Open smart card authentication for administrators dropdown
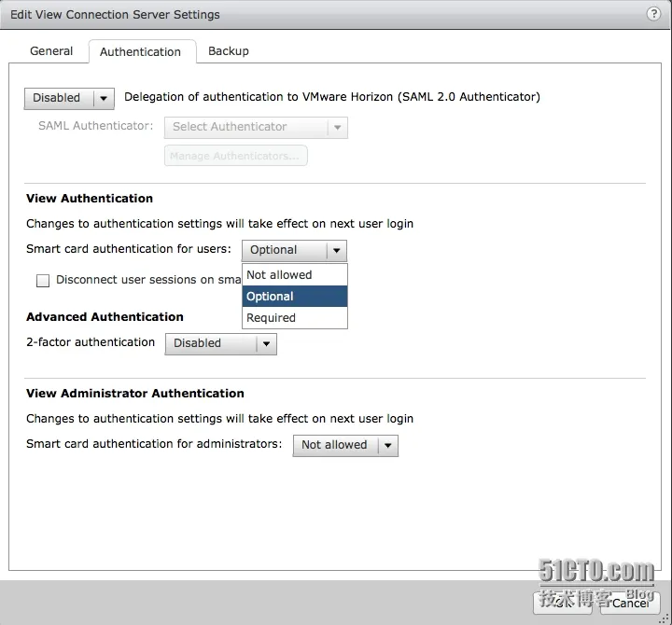 (345, 446)
